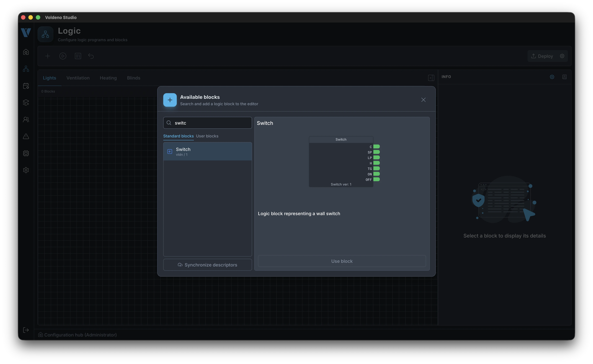
Task: Collapse the info panel with arrow icon
Action: 431,78
